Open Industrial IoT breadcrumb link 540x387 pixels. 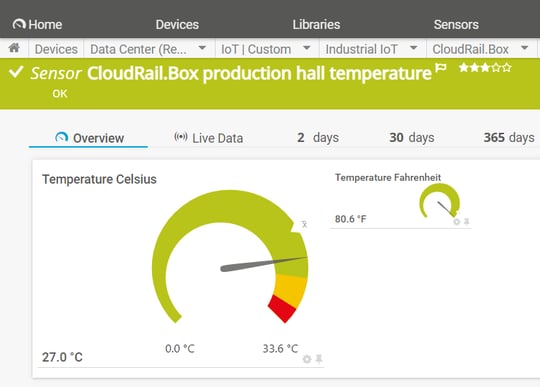362,49
